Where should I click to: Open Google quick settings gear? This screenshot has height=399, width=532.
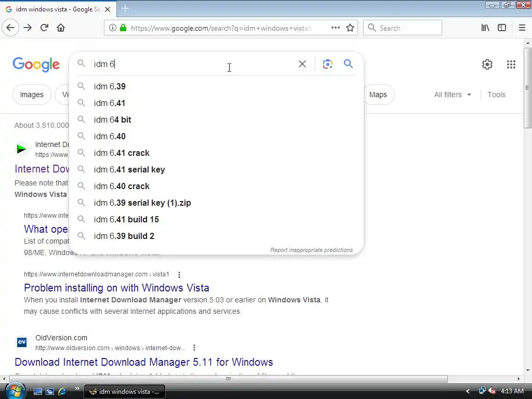[487, 64]
